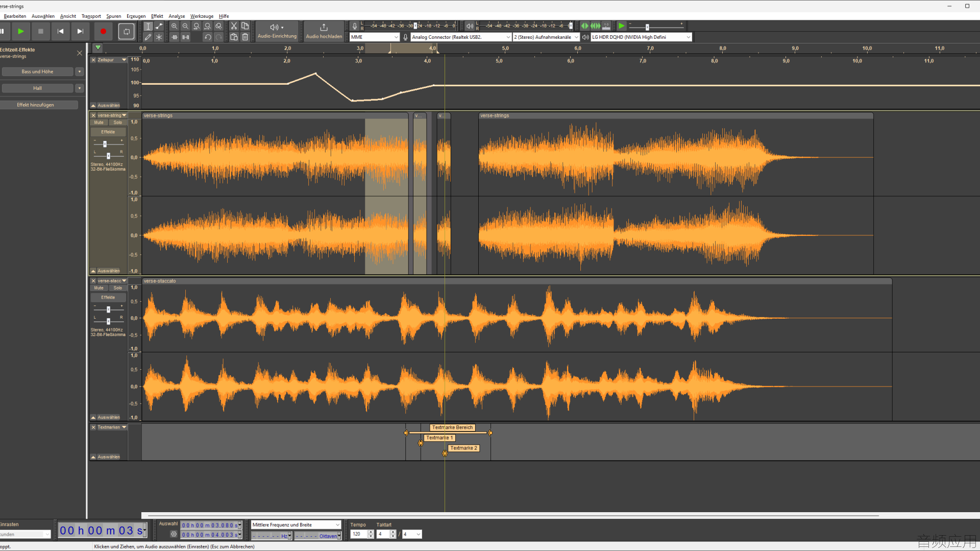980x551 pixels.
Task: Open the Werkzeuge menu
Action: tap(202, 16)
